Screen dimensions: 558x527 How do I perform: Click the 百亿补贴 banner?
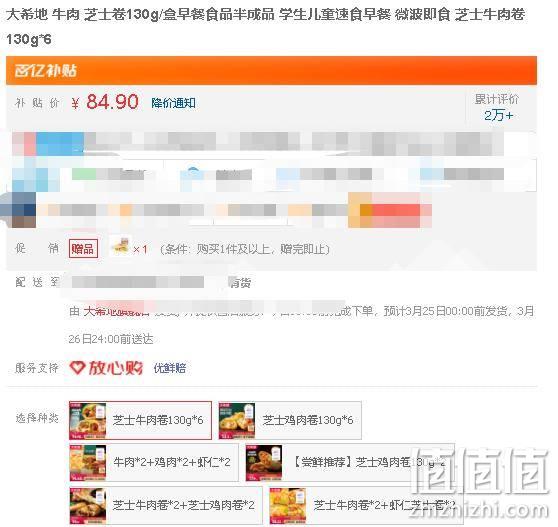(271, 70)
